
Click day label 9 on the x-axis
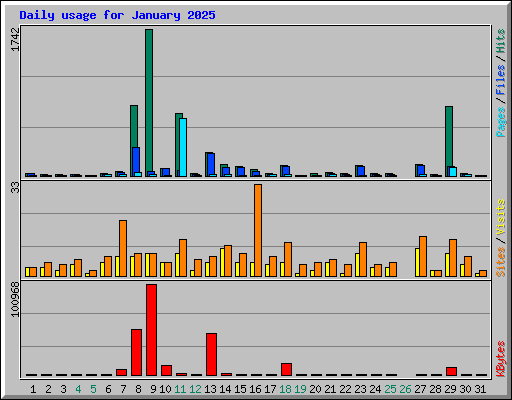coord(153,389)
